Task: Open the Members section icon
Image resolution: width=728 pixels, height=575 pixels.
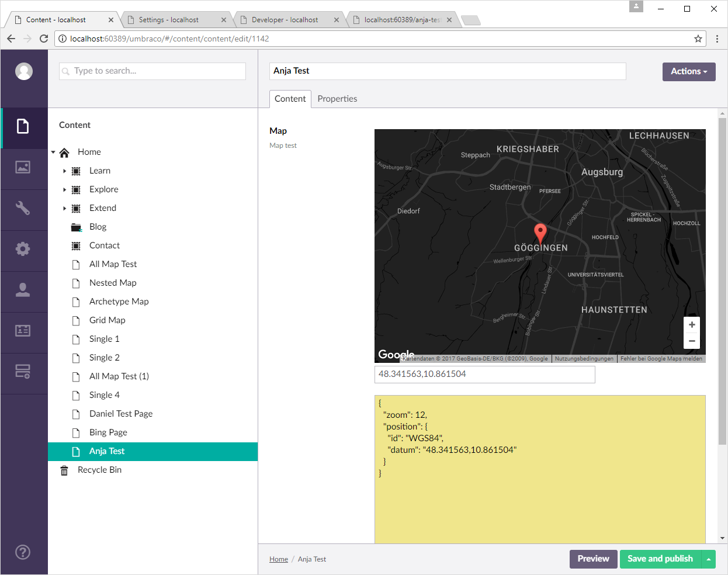Action: tap(23, 331)
